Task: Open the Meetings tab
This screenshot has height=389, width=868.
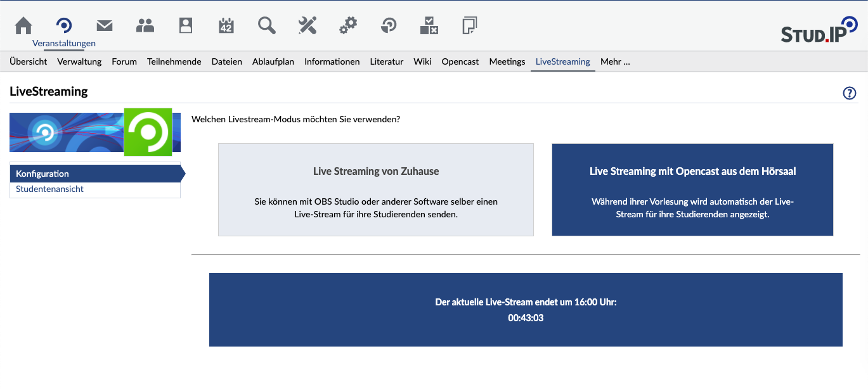Action: (507, 61)
